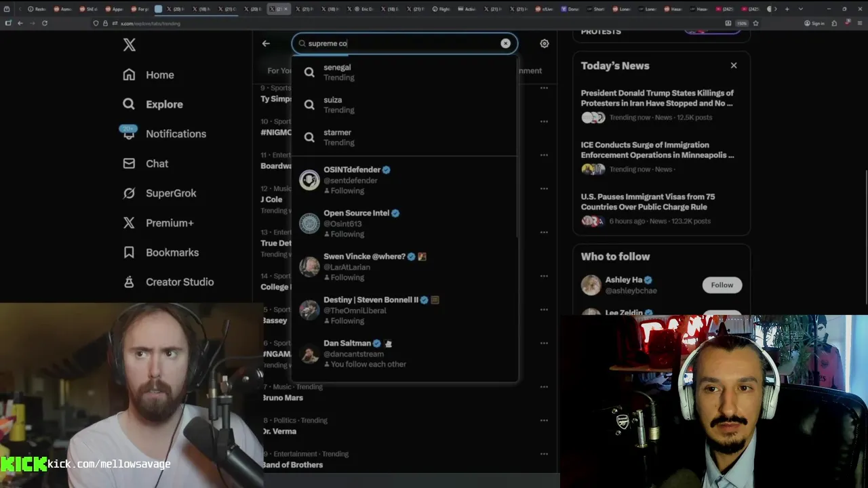
Task: Click Ashley Ha's avatar
Action: tap(591, 285)
